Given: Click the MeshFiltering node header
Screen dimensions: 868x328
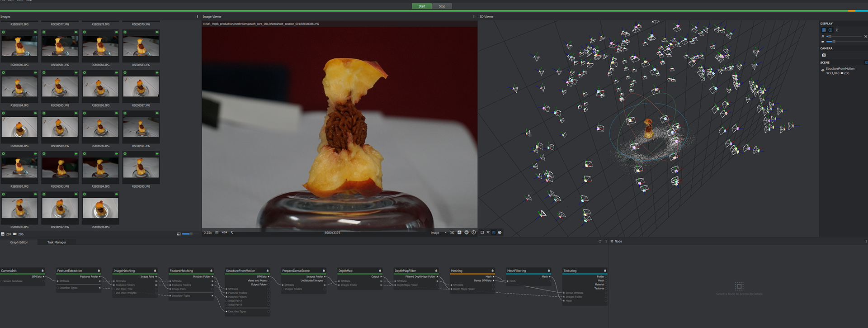Looking at the screenshot, I should tap(528, 271).
